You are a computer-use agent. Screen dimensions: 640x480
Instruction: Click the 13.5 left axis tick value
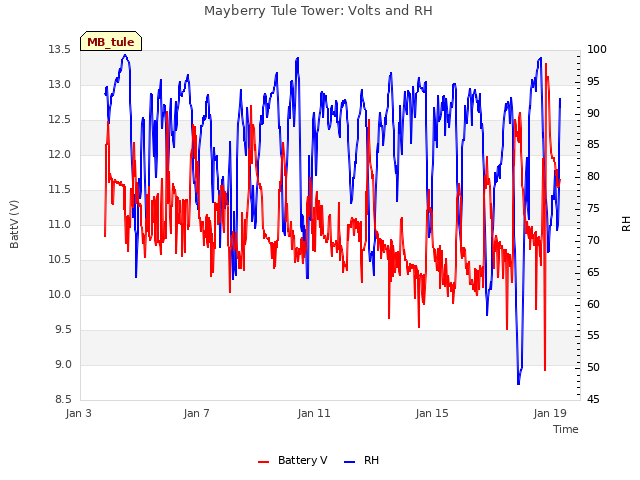click(x=60, y=50)
